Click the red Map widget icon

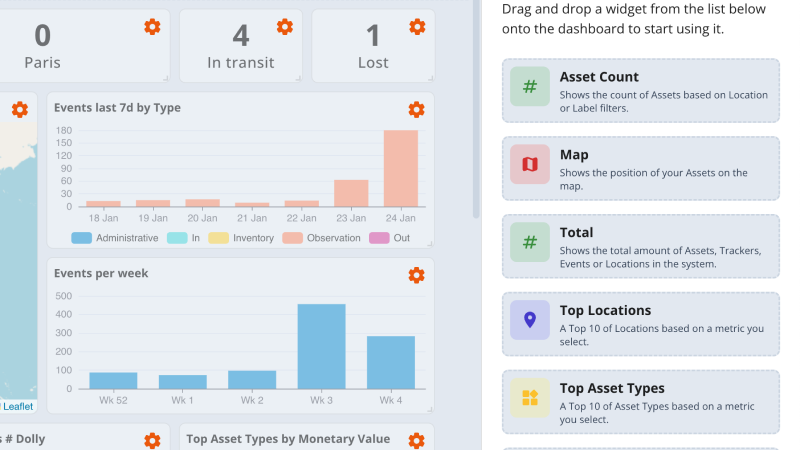point(530,165)
